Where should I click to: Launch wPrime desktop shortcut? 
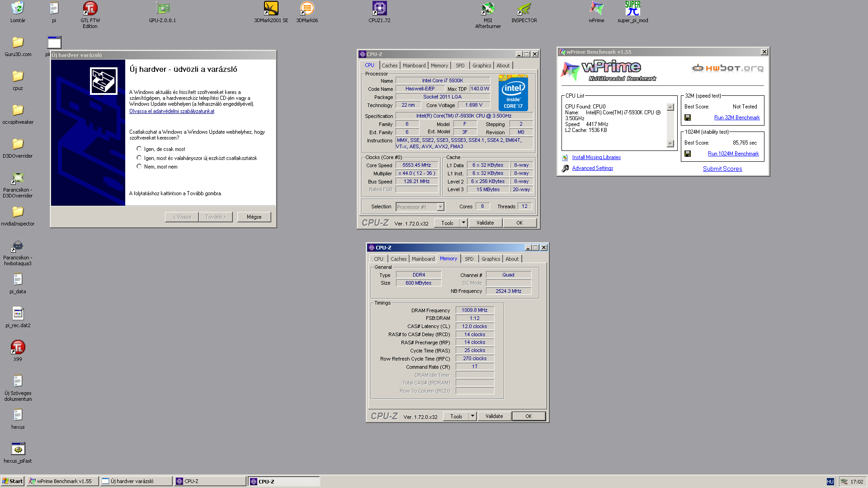[x=596, y=12]
